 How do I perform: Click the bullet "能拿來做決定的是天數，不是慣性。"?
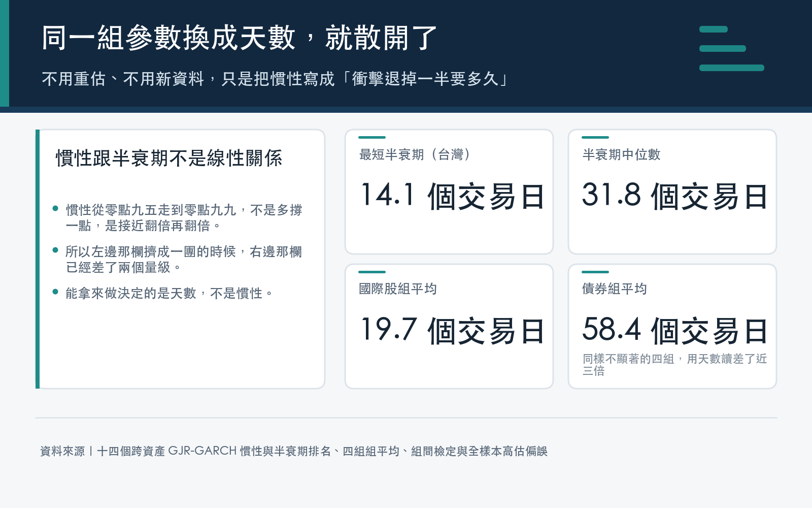coord(170,293)
